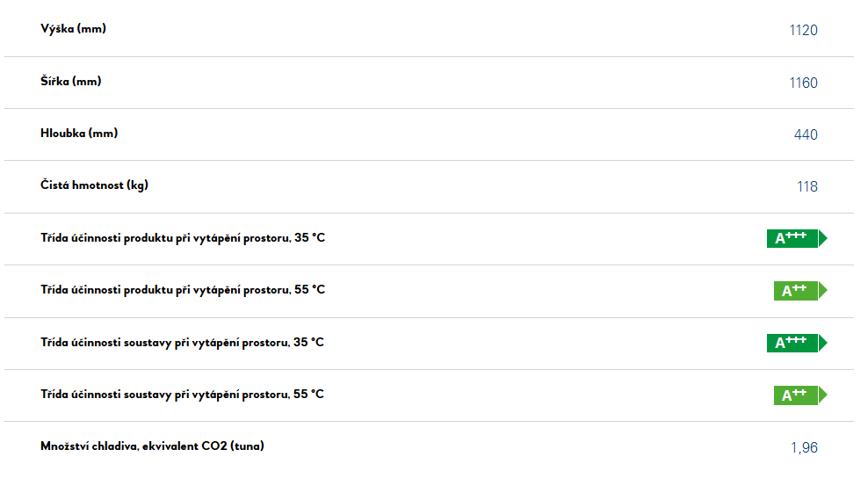Screen dimensions: 868x493
Task: Click Třída účinnosti produktu 35 °C label
Action: tap(183, 238)
